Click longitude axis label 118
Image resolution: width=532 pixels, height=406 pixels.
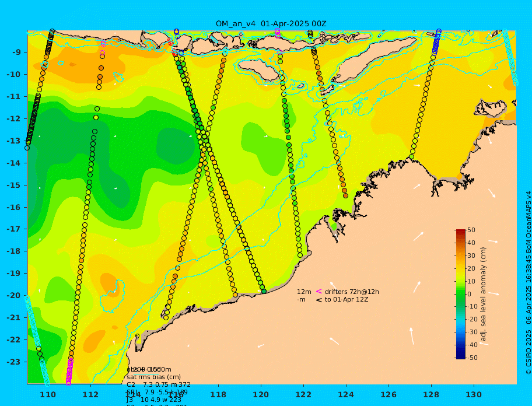click(218, 394)
